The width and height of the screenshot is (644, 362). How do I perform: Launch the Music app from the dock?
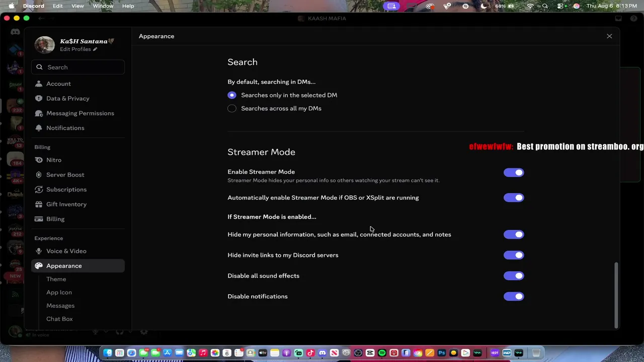203,353
